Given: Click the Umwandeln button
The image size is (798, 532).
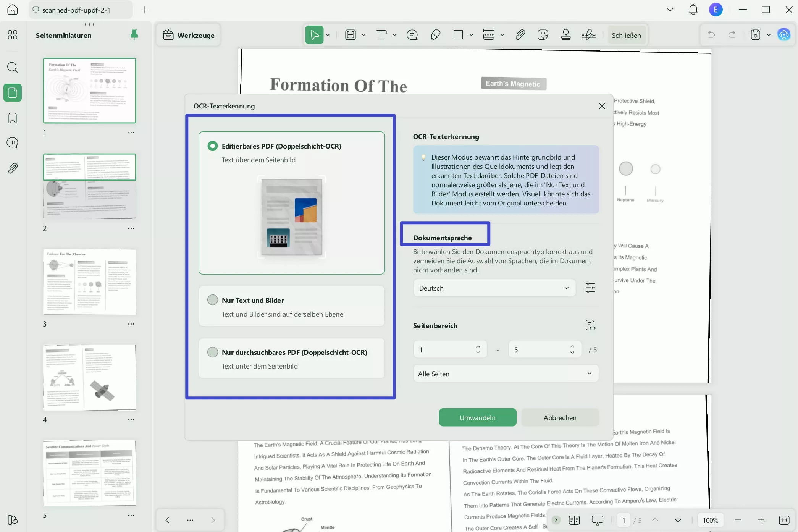Looking at the screenshot, I should (477, 417).
